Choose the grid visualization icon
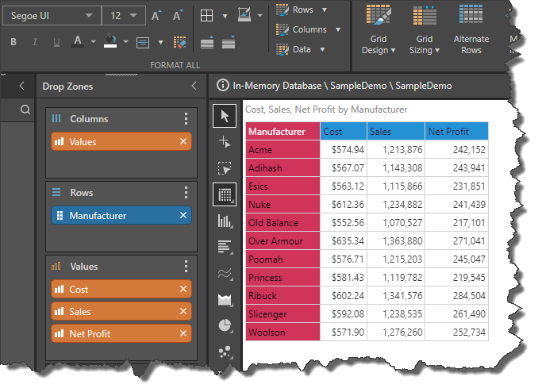The image size is (542, 392). click(225, 194)
